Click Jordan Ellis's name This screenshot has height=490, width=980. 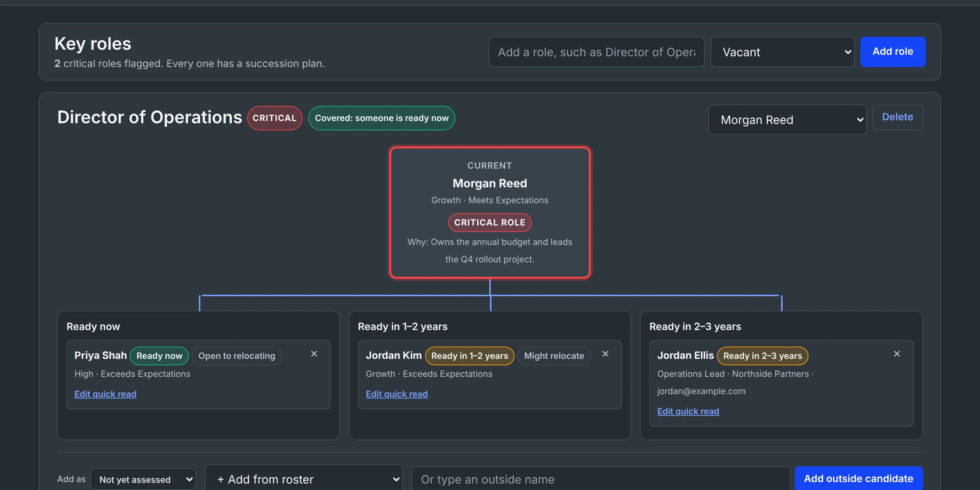click(x=686, y=355)
